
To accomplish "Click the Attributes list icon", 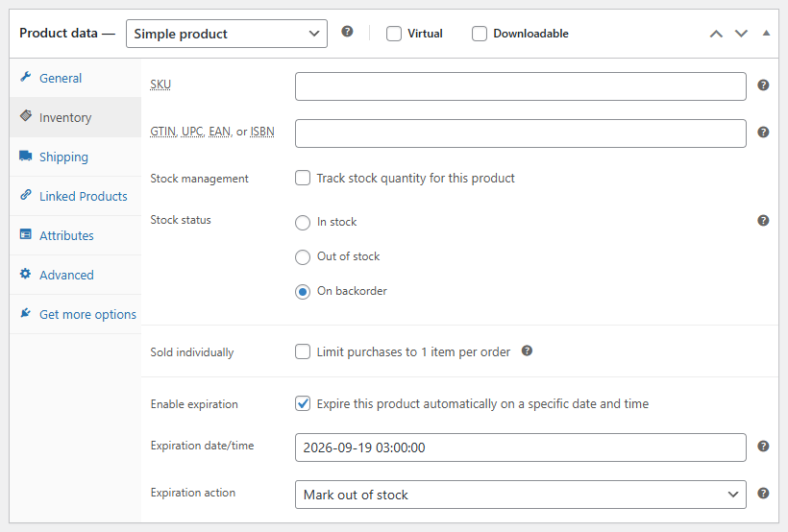I will (26, 234).
